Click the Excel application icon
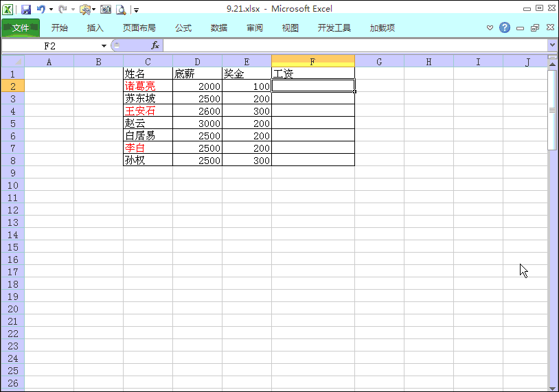This screenshot has height=392, width=559. point(8,9)
